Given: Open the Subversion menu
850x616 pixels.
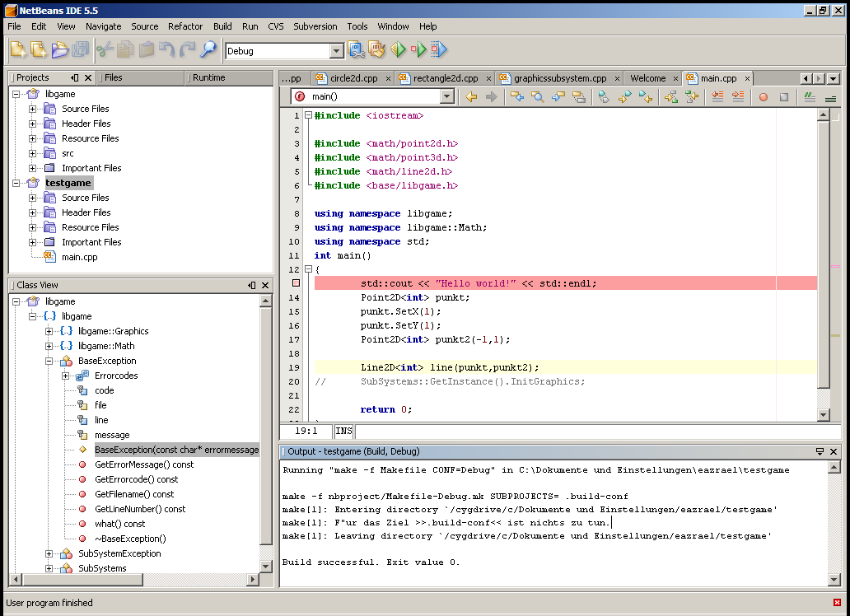Looking at the screenshot, I should pos(315,26).
